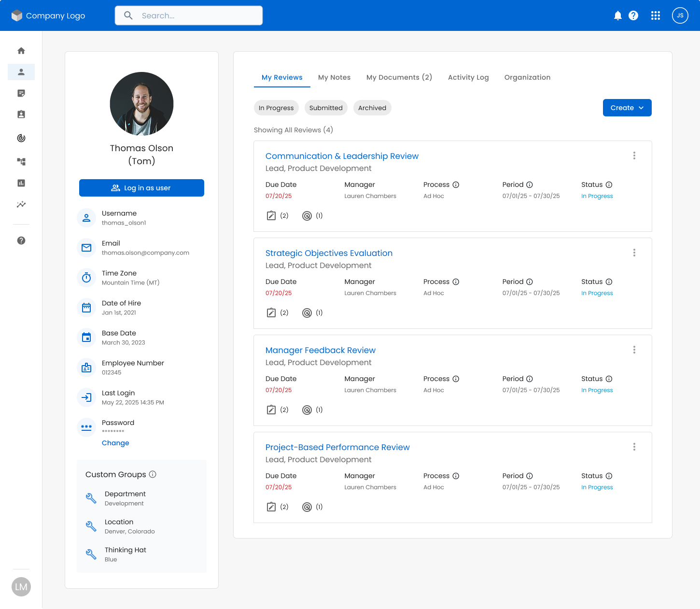Toggle the In Progress filter
The height and width of the screenshot is (609, 700).
[276, 108]
